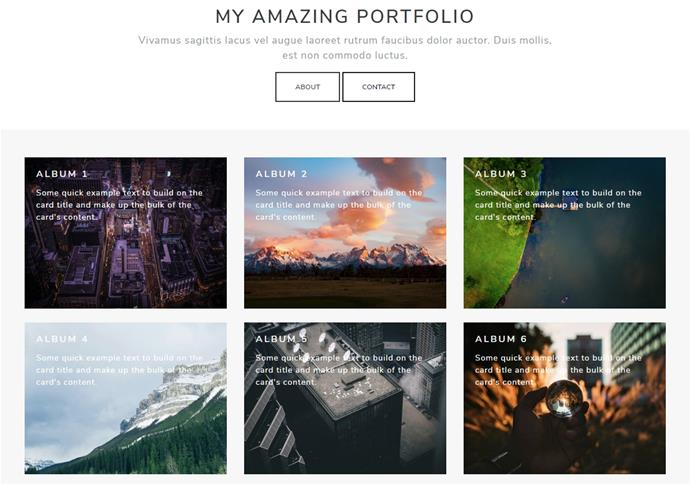
Task: Select the ALBUM 5 title text
Action: pos(281,339)
